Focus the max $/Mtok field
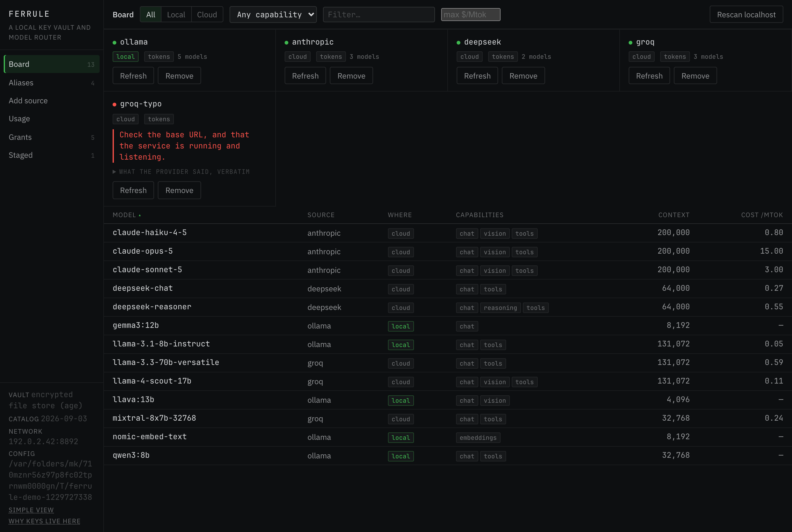Viewport: 792px width, 532px height. click(x=471, y=15)
